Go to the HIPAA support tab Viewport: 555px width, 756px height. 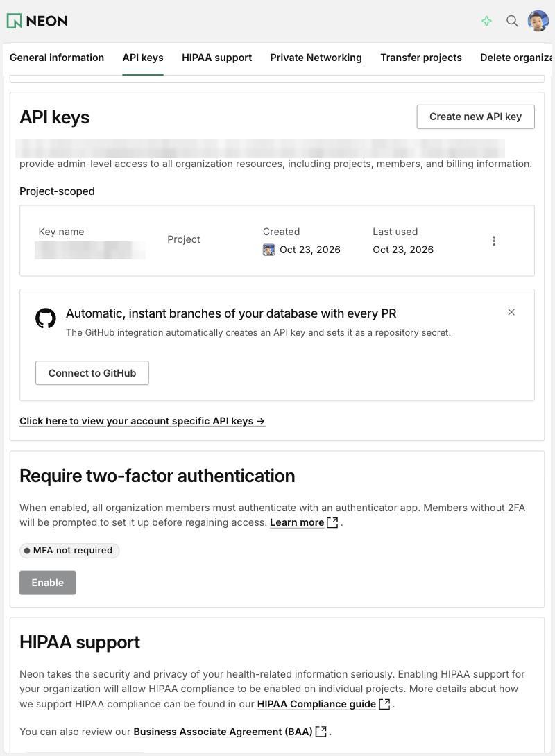(x=216, y=58)
